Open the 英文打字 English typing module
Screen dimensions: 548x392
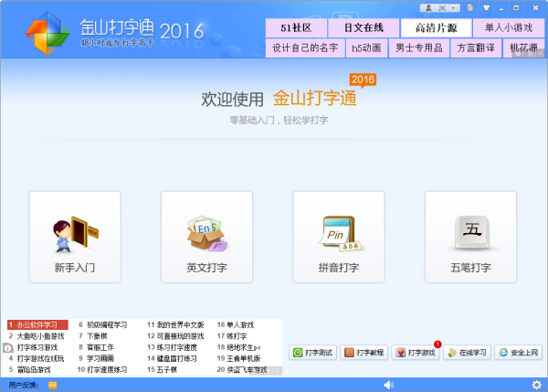tap(206, 237)
